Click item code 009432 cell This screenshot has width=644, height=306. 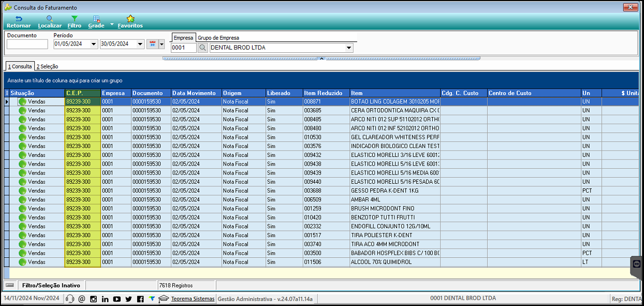pos(326,155)
